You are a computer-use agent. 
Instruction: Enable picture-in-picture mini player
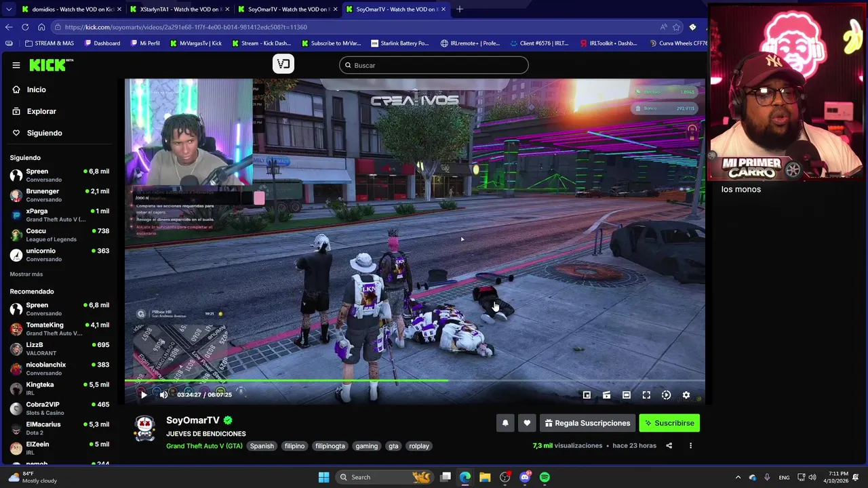(587, 395)
